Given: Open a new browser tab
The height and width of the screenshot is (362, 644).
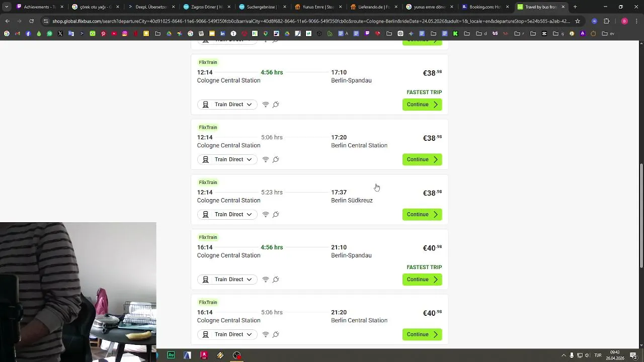Looking at the screenshot, I should (575, 7).
